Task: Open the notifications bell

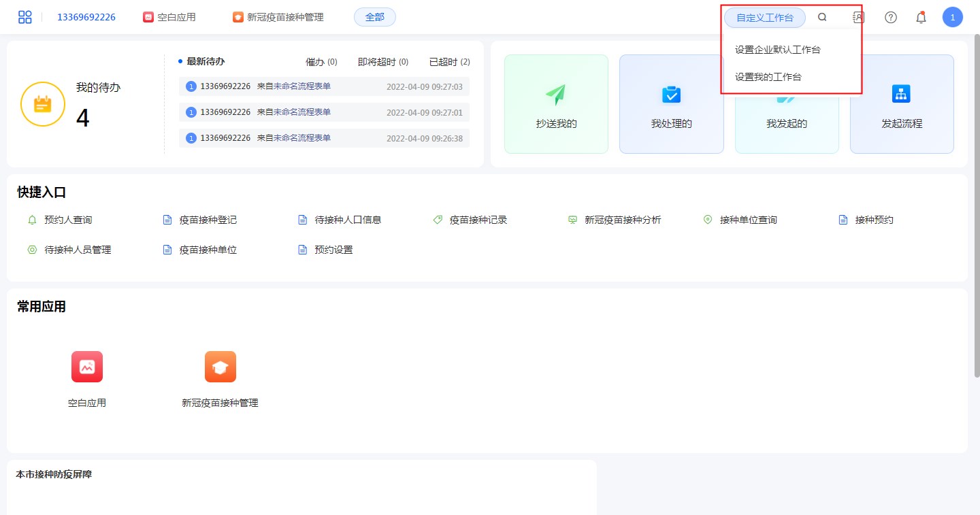Action: pyautogui.click(x=921, y=18)
